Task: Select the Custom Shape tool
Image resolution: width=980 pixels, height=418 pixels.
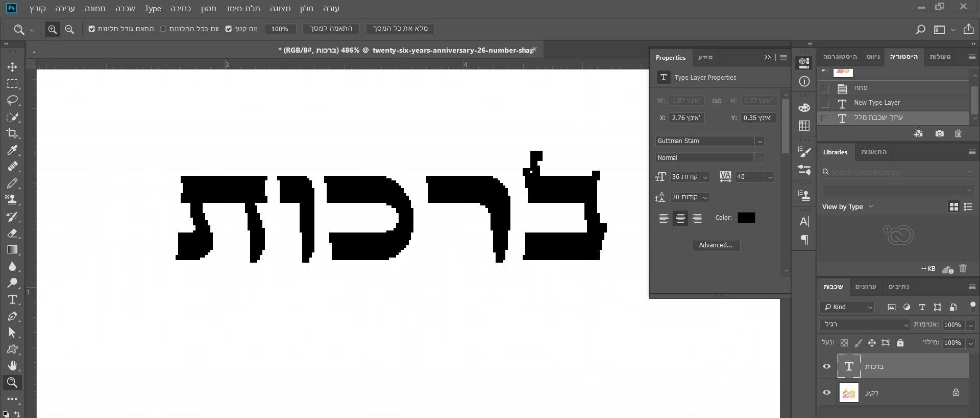Action: pos(12,350)
